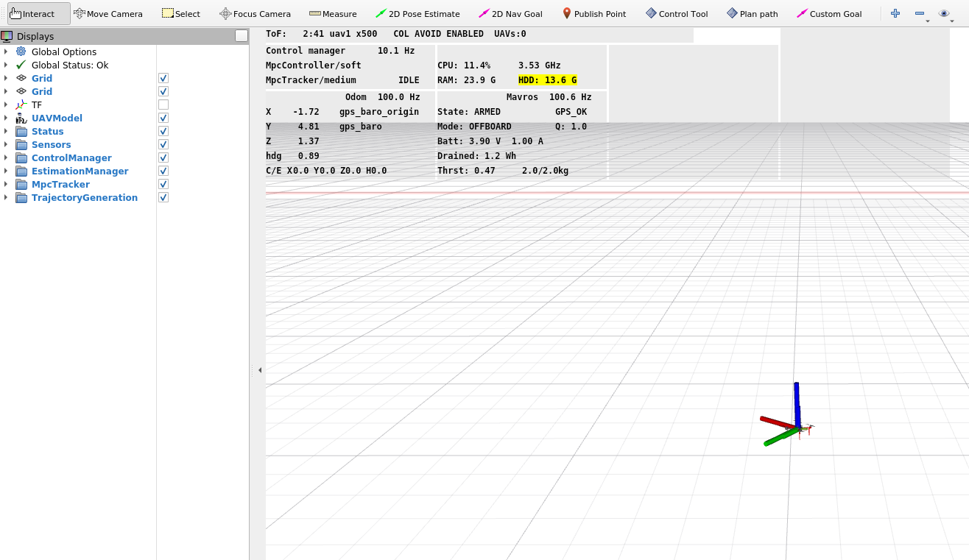
Task: Select the 2D Pose Estimate tool
Action: click(417, 13)
